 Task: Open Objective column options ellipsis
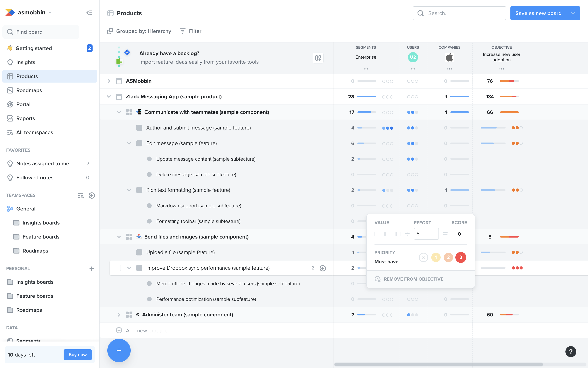(501, 69)
